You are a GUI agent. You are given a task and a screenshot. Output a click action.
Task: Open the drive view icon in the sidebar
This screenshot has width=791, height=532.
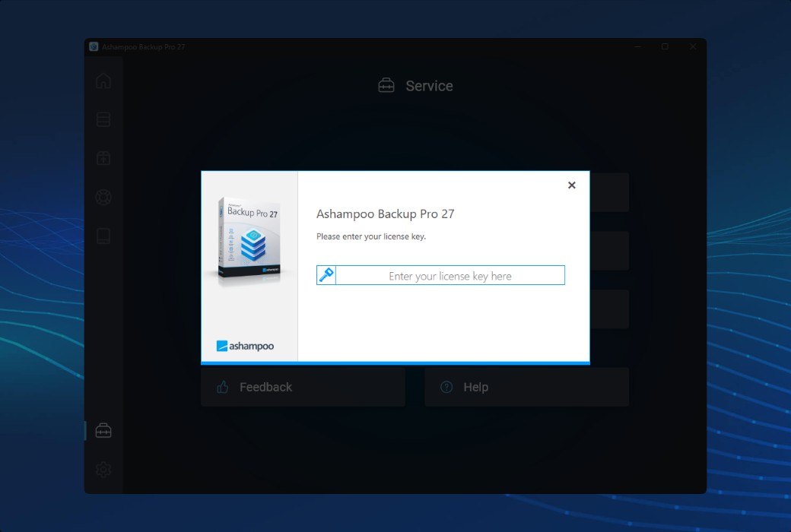click(103, 236)
